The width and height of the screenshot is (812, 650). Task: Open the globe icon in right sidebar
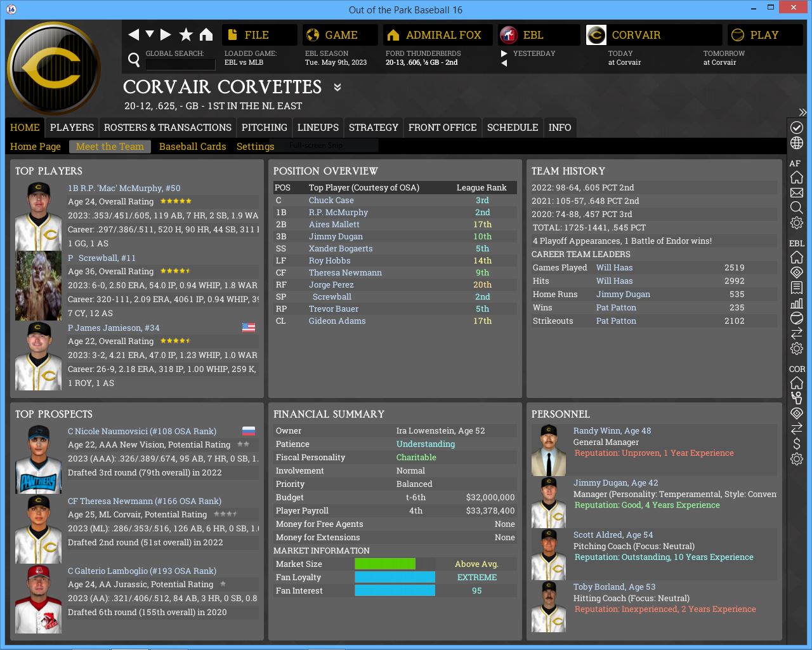797,143
